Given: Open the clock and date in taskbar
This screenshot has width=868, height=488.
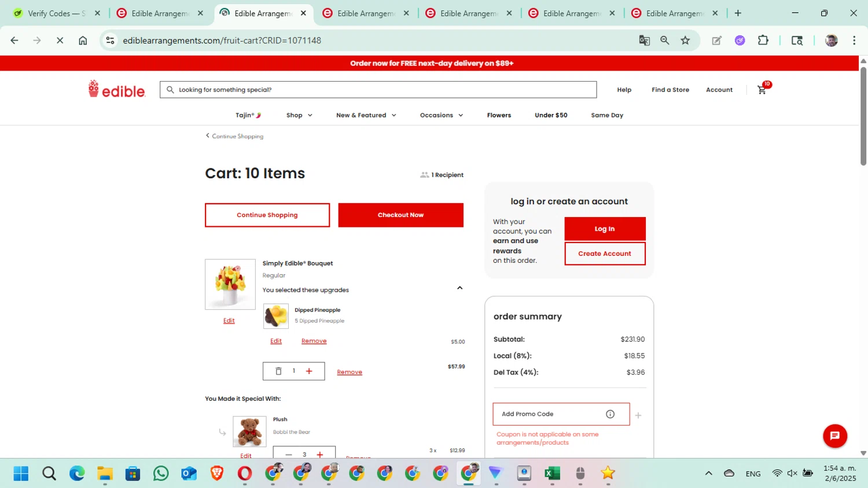Looking at the screenshot, I should tap(840, 474).
